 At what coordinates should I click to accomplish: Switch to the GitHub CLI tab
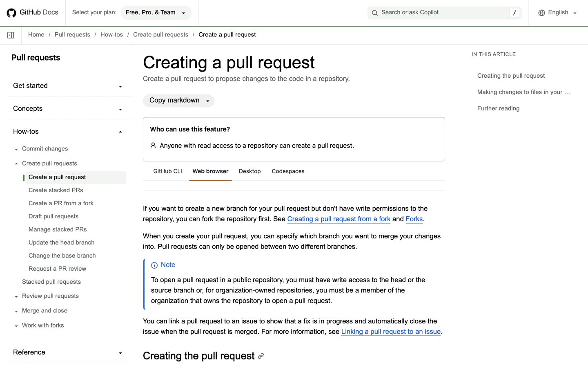167,171
